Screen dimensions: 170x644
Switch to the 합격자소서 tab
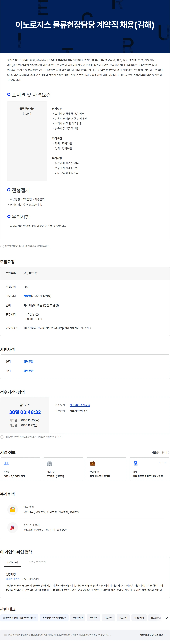pyautogui.click(x=13, y=562)
